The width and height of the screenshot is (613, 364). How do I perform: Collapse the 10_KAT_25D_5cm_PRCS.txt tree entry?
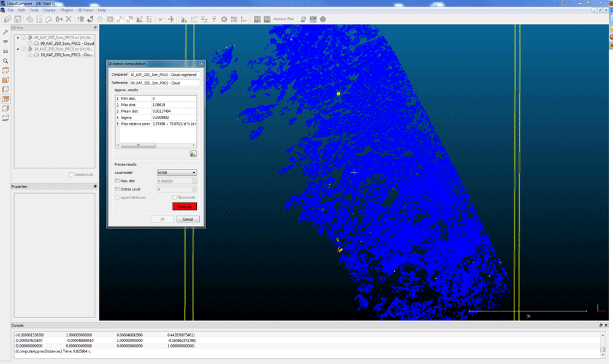coord(19,48)
